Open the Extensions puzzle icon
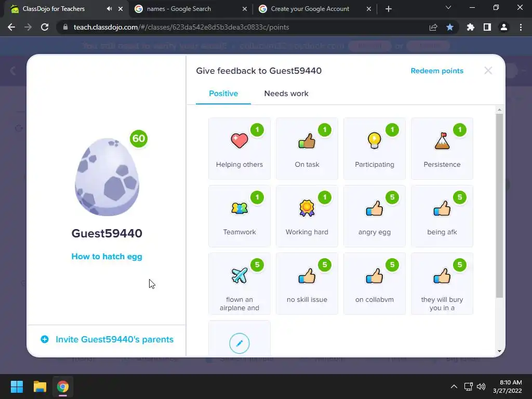This screenshot has height=399, width=532. click(471, 27)
